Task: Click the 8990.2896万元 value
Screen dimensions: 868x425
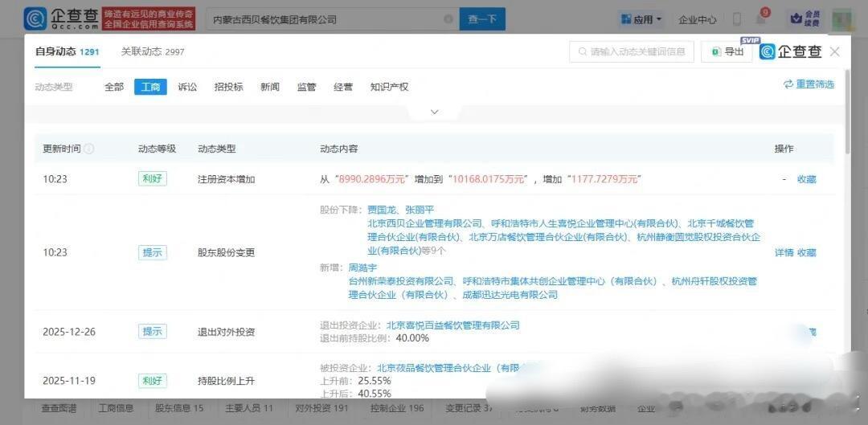Action: pos(373,179)
